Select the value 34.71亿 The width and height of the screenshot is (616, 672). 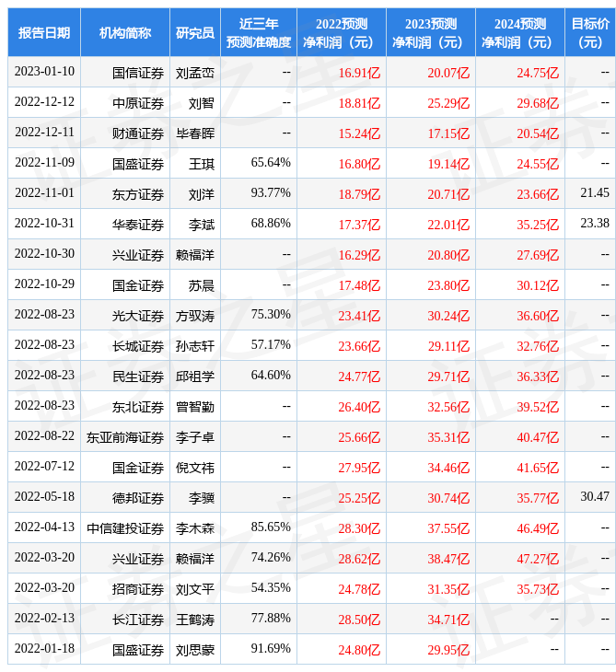pos(448,620)
